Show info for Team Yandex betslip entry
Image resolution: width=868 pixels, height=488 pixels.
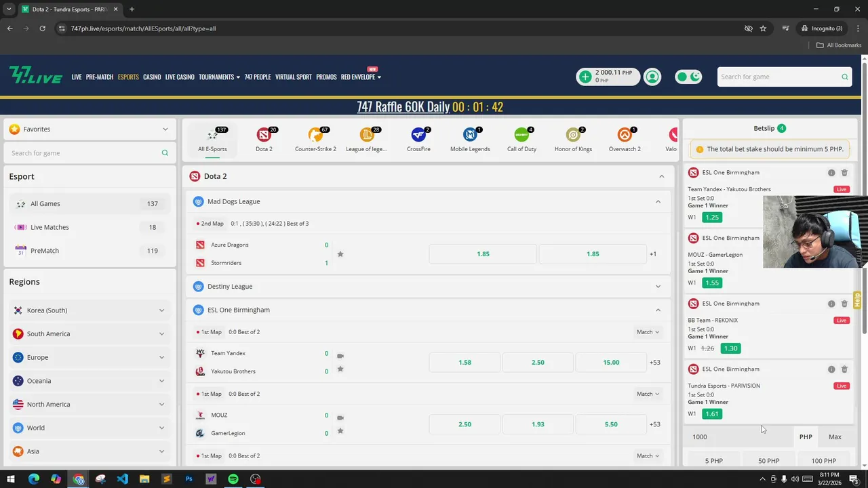point(831,173)
